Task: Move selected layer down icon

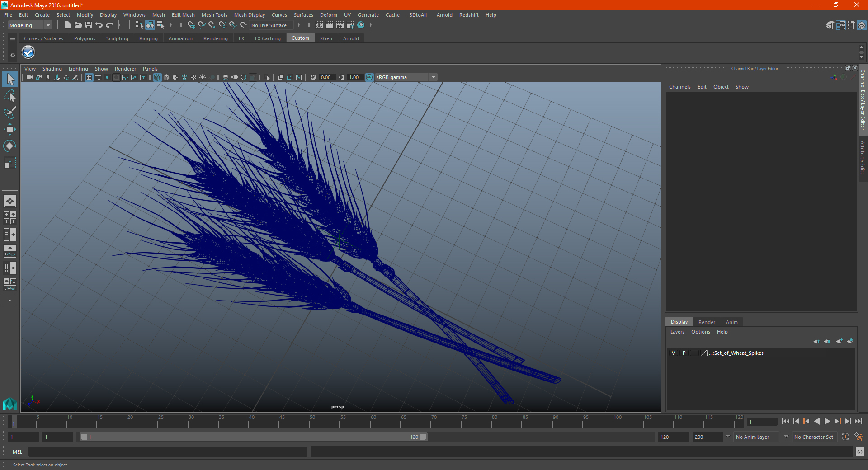Action: pyautogui.click(x=827, y=341)
